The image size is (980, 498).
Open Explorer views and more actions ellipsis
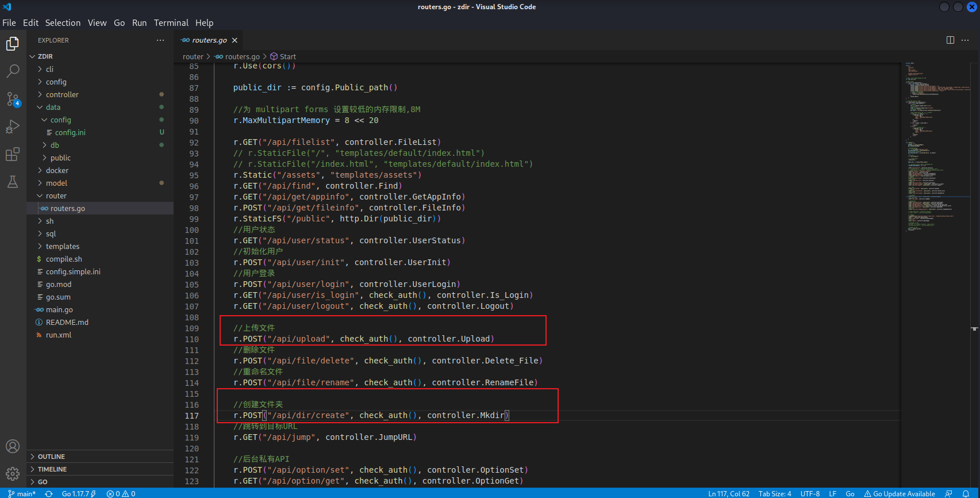click(160, 40)
